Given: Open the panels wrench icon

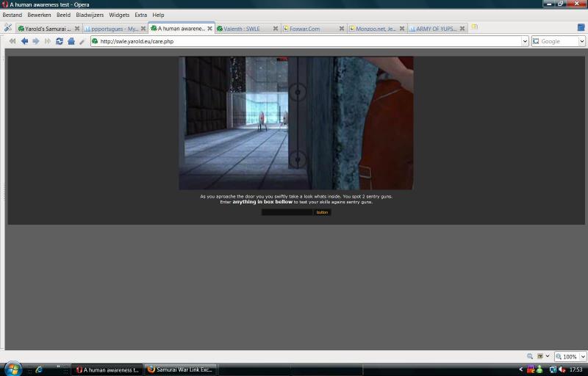Looking at the screenshot, I should coord(8,28).
